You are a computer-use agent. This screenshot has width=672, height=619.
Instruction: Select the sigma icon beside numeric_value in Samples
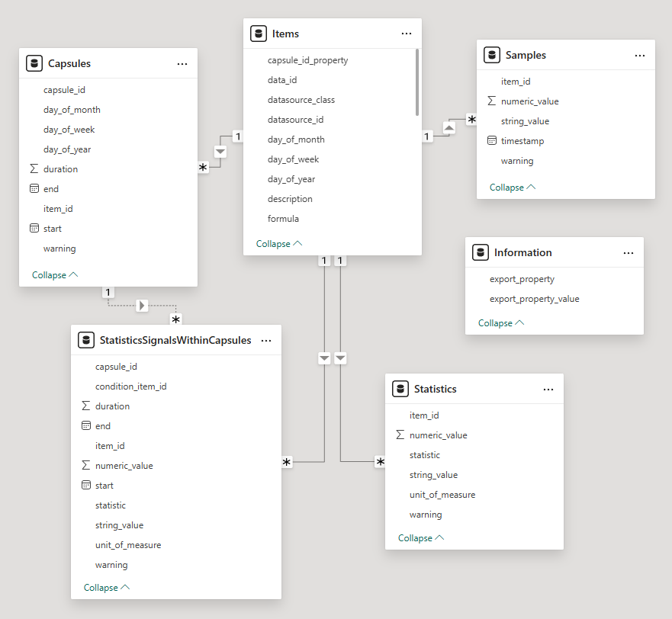click(492, 101)
